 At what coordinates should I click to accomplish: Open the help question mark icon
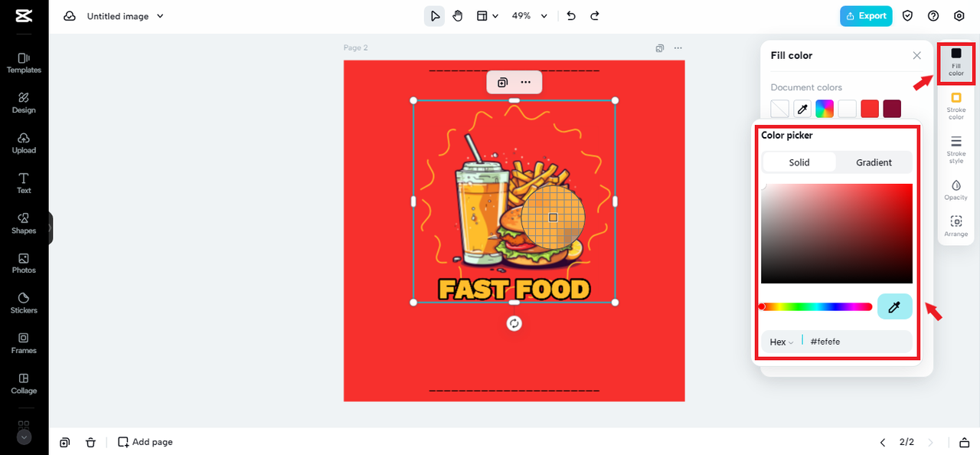933,16
